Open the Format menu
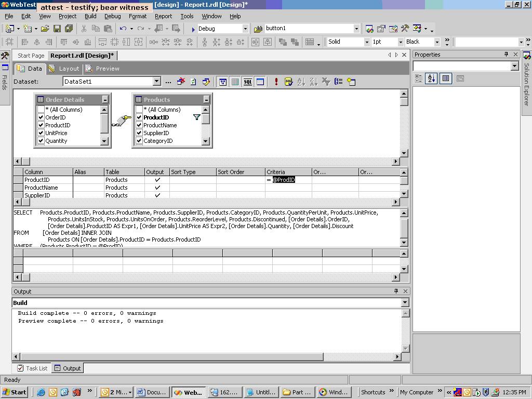Image resolution: width=532 pixels, height=399 pixels. pyautogui.click(x=138, y=16)
